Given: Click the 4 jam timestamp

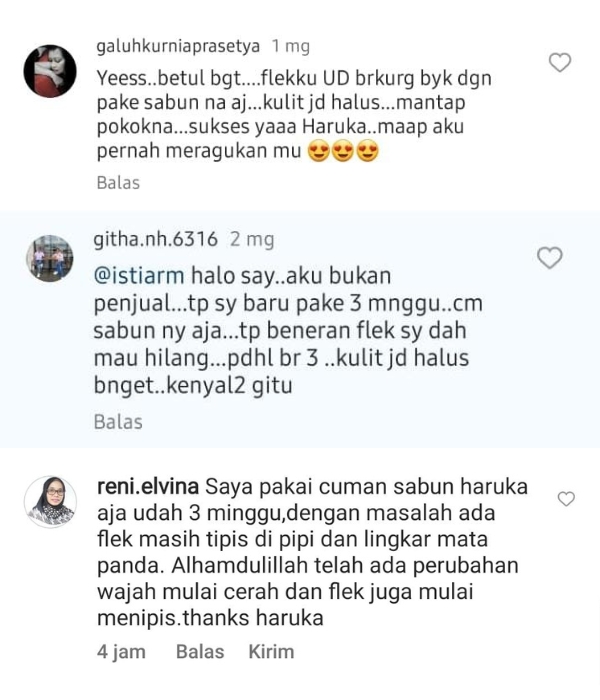Looking at the screenshot, I should 121,652.
